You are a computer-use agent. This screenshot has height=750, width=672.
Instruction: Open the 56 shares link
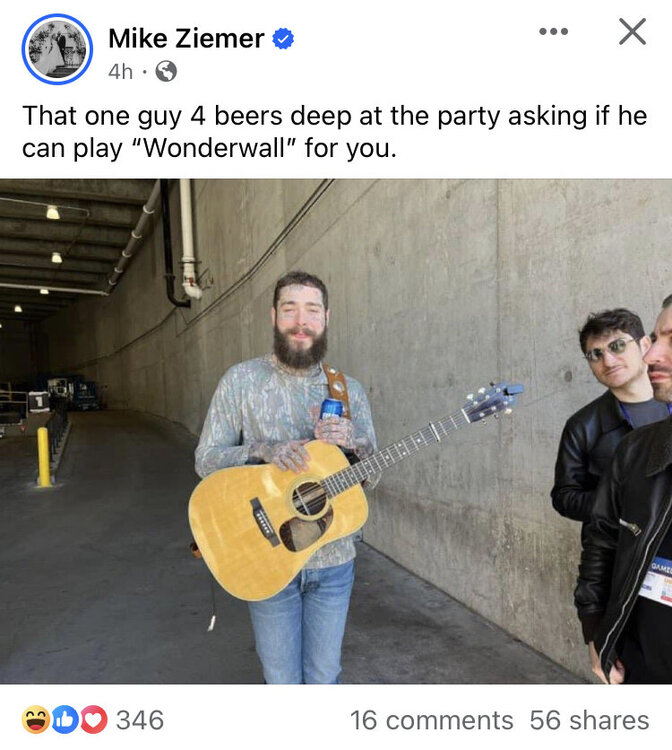[589, 720]
